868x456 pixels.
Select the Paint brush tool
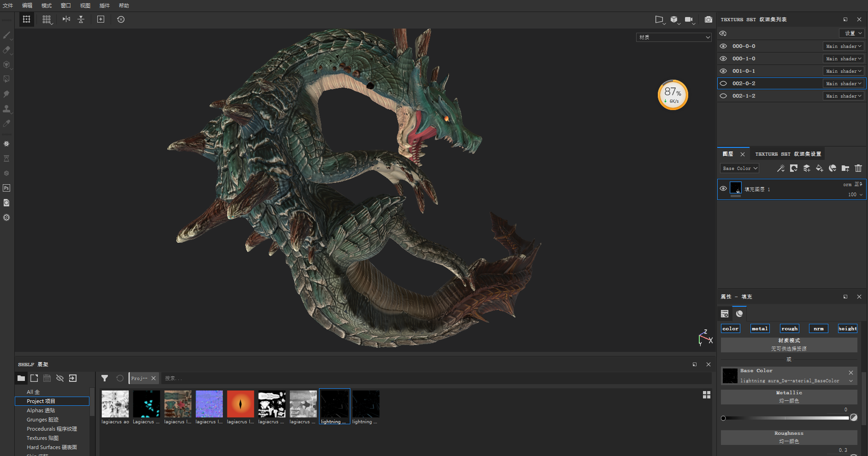pos(6,35)
